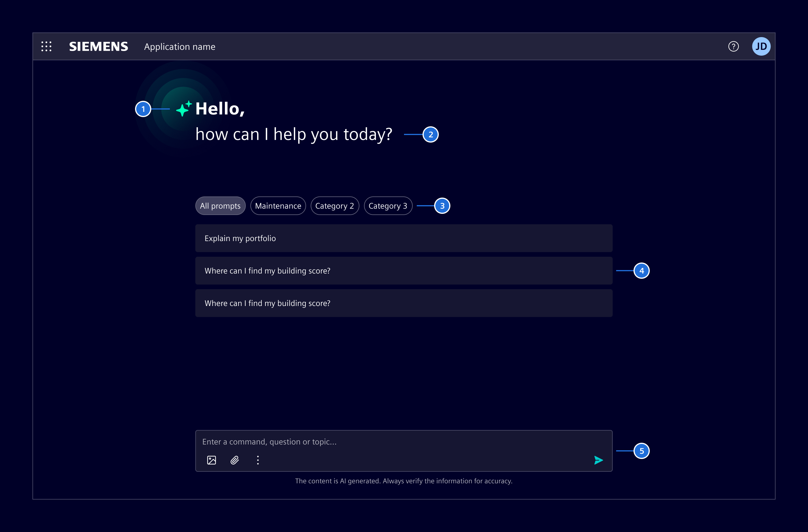Viewport: 808px width, 532px height.
Task: Click the JD user avatar
Action: [x=762, y=47]
